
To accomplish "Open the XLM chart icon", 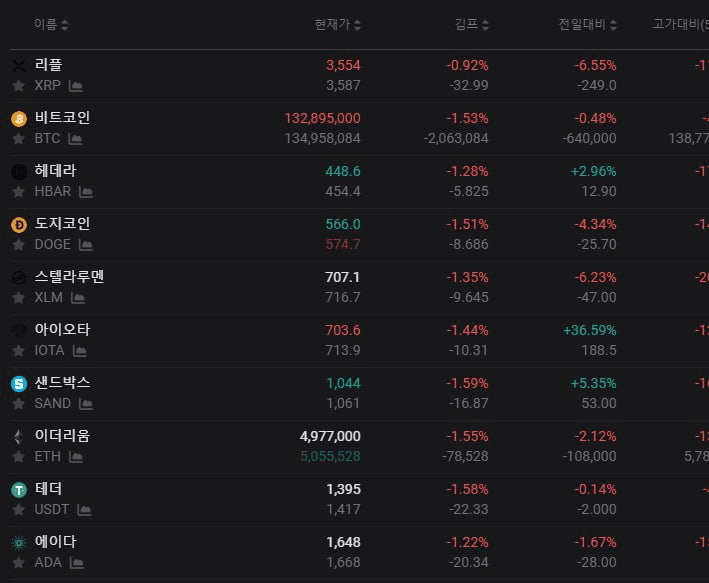I will pyautogui.click(x=78, y=298).
